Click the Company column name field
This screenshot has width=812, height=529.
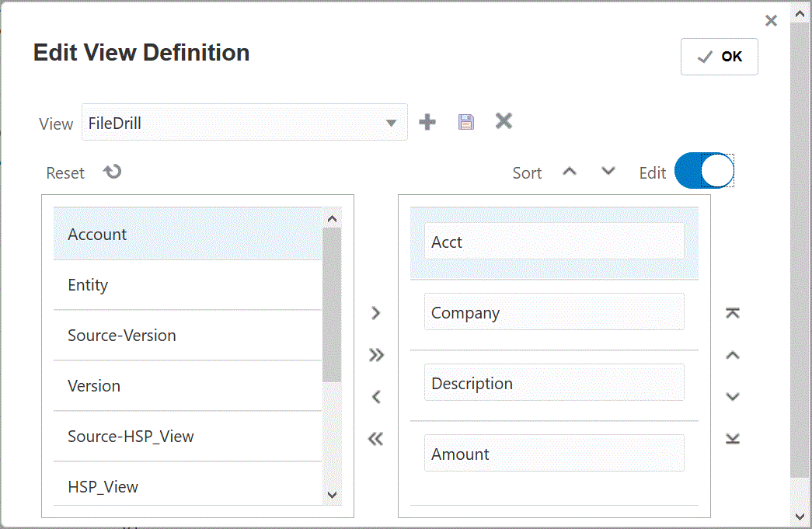point(554,312)
